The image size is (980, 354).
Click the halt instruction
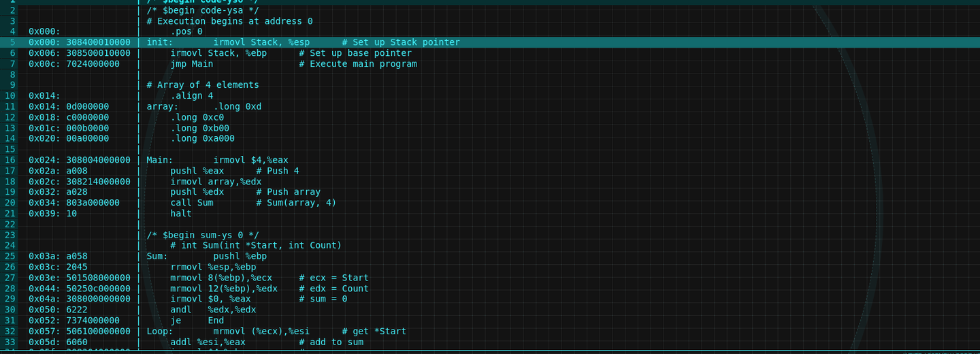181,214
